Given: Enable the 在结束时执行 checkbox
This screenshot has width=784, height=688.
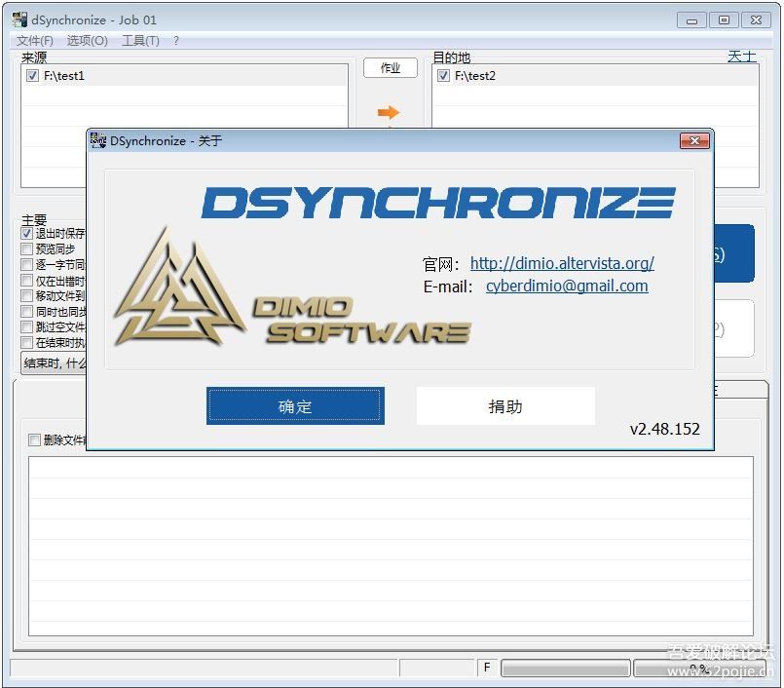Looking at the screenshot, I should 27,342.
